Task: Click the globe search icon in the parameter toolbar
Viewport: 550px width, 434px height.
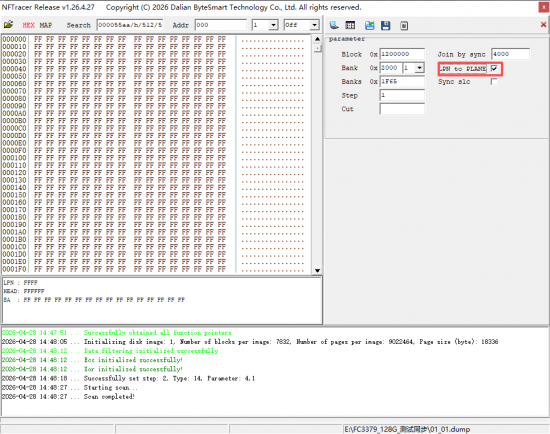Action: (x=334, y=25)
